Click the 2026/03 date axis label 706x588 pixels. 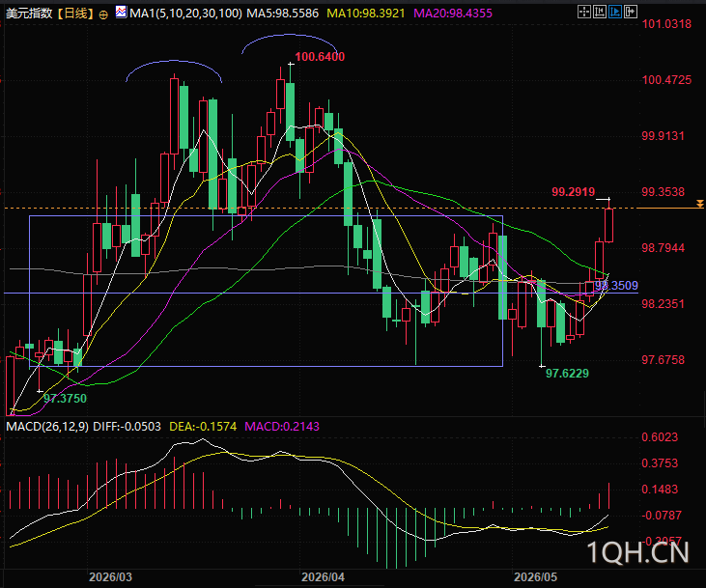tap(111, 577)
